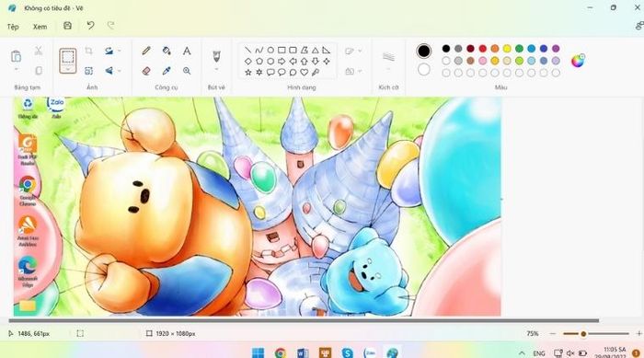Select primary color black circle
Image resolution: width=644 pixels, height=358 pixels.
424,51
